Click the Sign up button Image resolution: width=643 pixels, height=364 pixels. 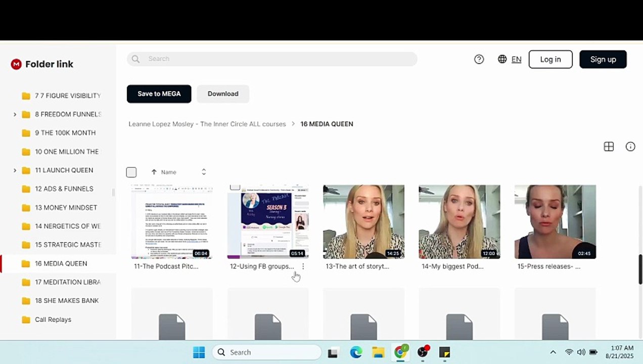pyautogui.click(x=603, y=59)
